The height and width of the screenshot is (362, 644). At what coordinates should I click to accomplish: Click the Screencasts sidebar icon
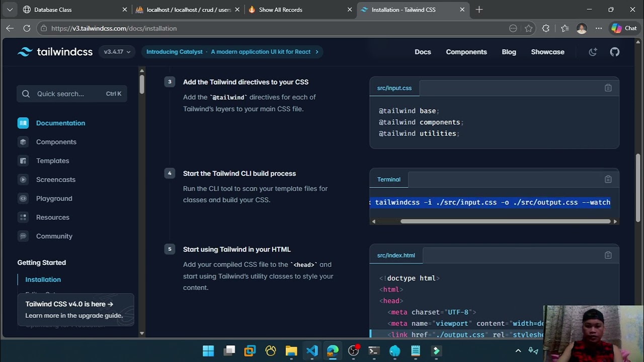(x=23, y=179)
